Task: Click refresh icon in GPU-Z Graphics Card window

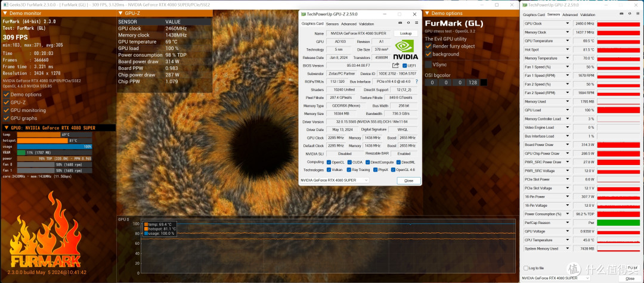Action: [408, 23]
